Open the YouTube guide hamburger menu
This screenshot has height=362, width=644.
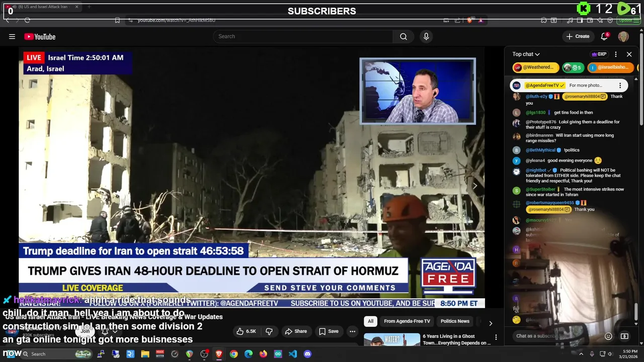tap(12, 36)
